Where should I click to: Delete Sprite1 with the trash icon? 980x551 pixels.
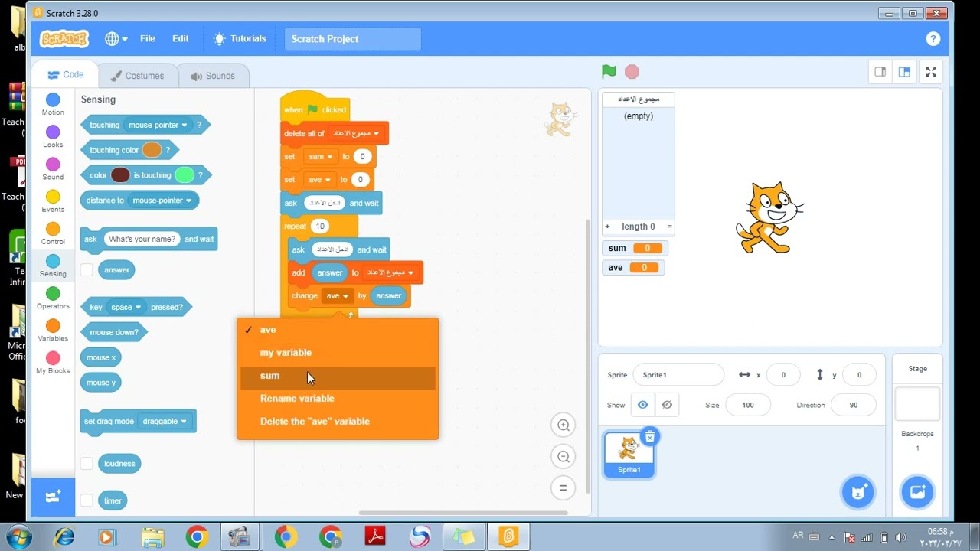click(649, 436)
